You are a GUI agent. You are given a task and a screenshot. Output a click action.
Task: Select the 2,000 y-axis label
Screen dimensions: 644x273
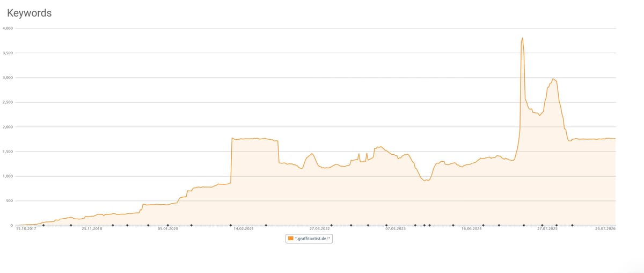pos(8,127)
